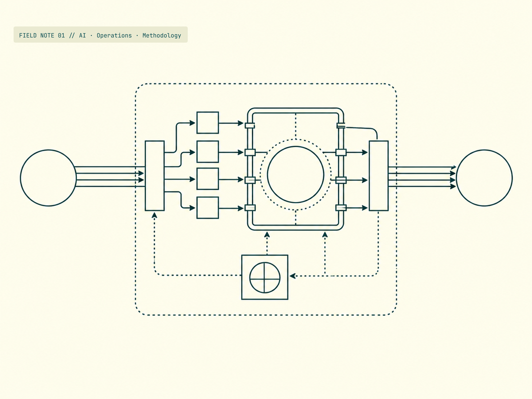
Task: Click right dashed upward arrowhead below center frame
Action: (x=325, y=235)
